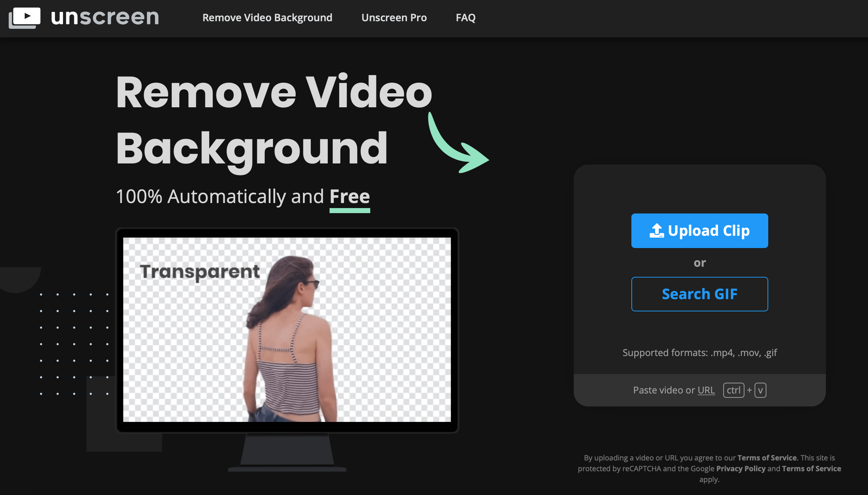Open the Unscreen Pro page

point(394,18)
